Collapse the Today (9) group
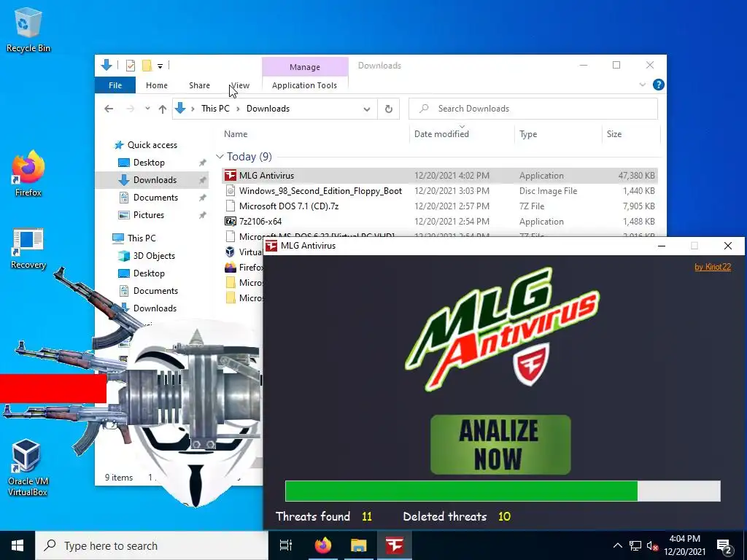Screen dimensions: 747x560 220,157
